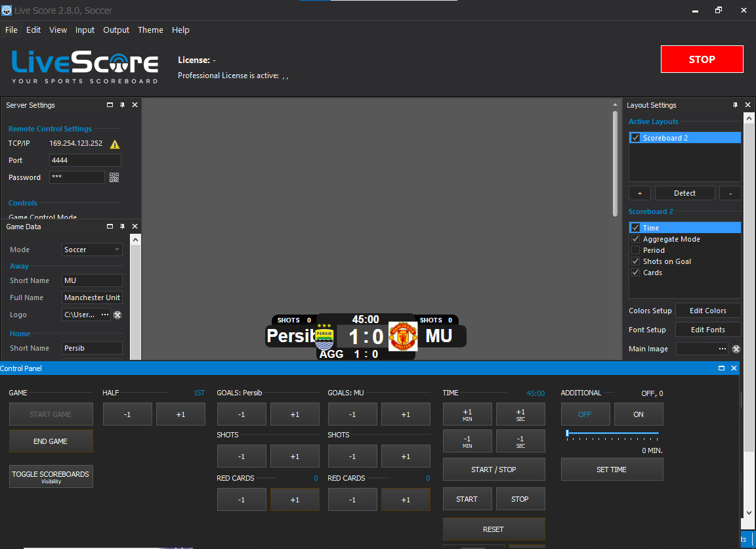Click the Away Short Name field
This screenshot has height=549, width=756.
[x=92, y=280]
